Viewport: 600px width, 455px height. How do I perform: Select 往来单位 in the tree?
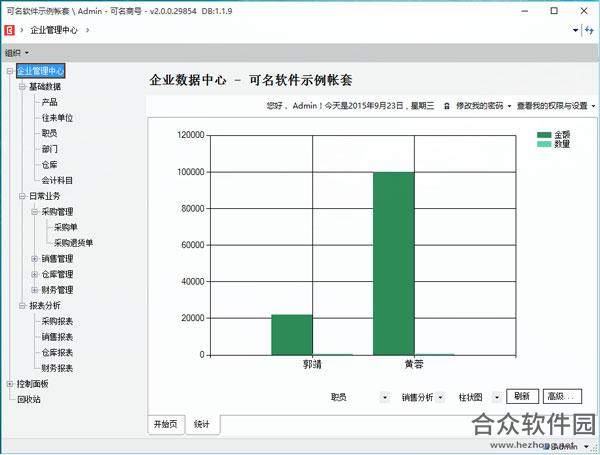(x=57, y=118)
